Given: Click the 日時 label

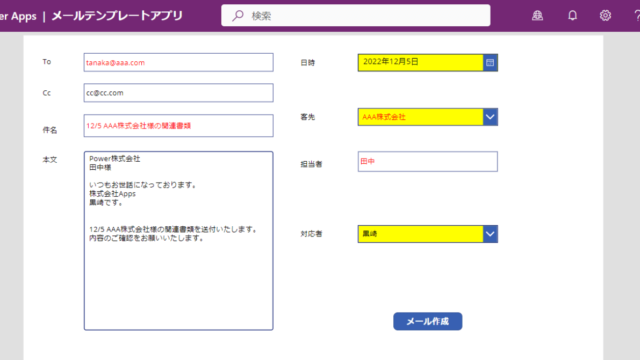Looking at the screenshot, I should 307,62.
